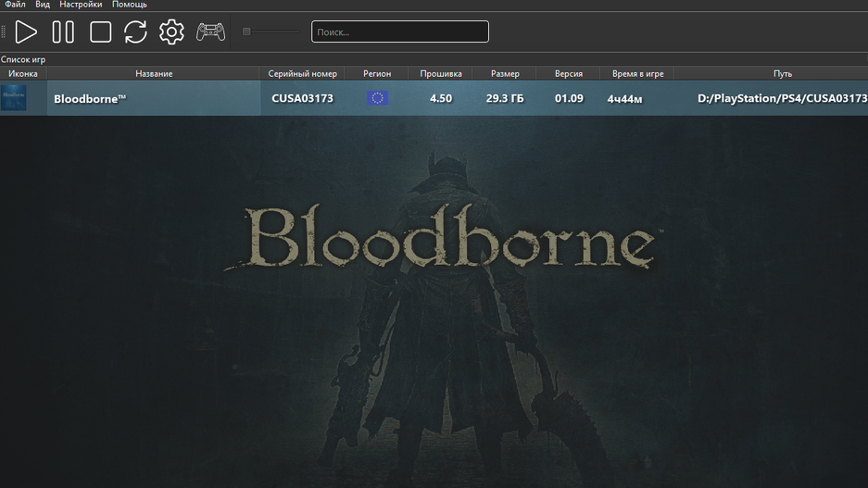Open the Настройки menu

point(81,5)
